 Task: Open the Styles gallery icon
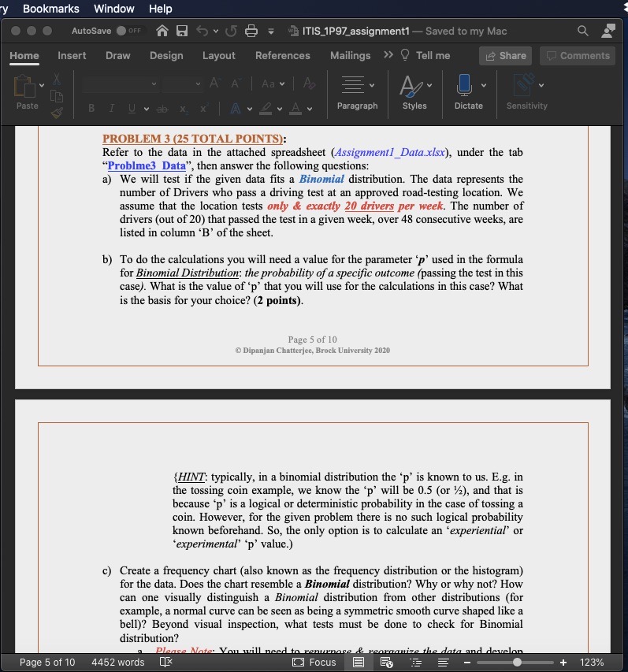pyautogui.click(x=411, y=86)
